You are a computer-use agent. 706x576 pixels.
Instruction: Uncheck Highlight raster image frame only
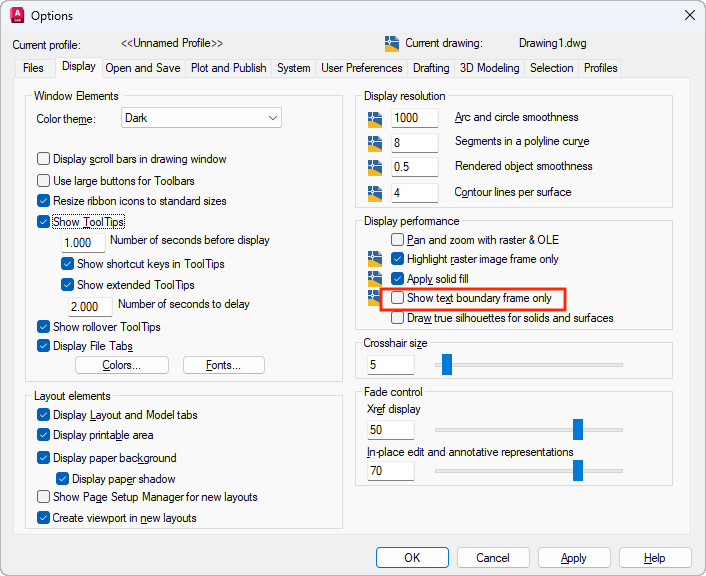click(397, 259)
